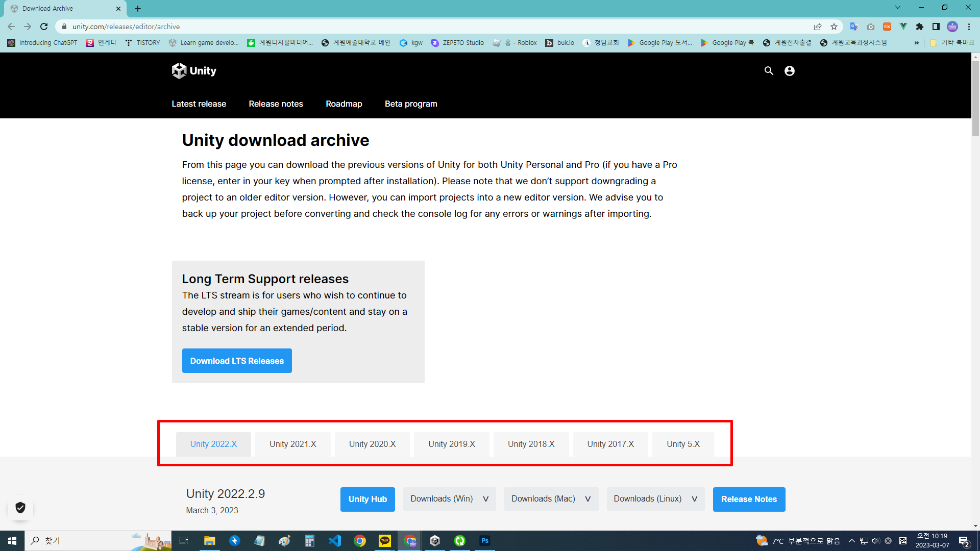
Task: Reload the page with the refresh icon
Action: 44,27
